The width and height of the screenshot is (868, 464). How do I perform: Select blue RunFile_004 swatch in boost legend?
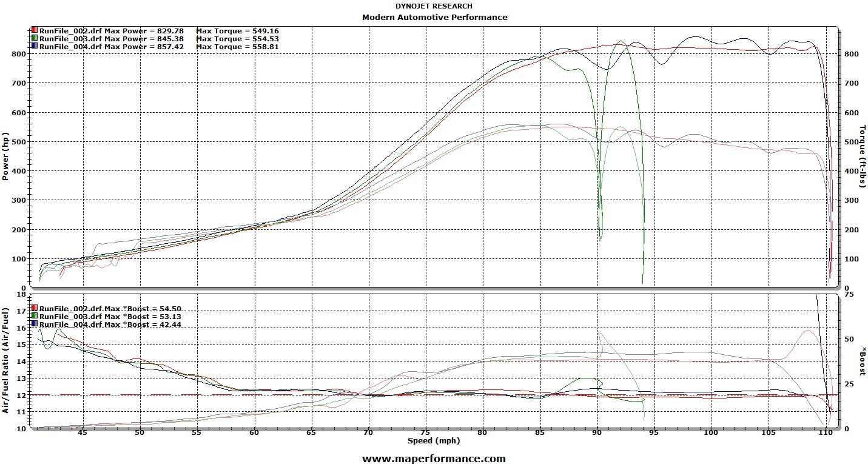pos(35,324)
